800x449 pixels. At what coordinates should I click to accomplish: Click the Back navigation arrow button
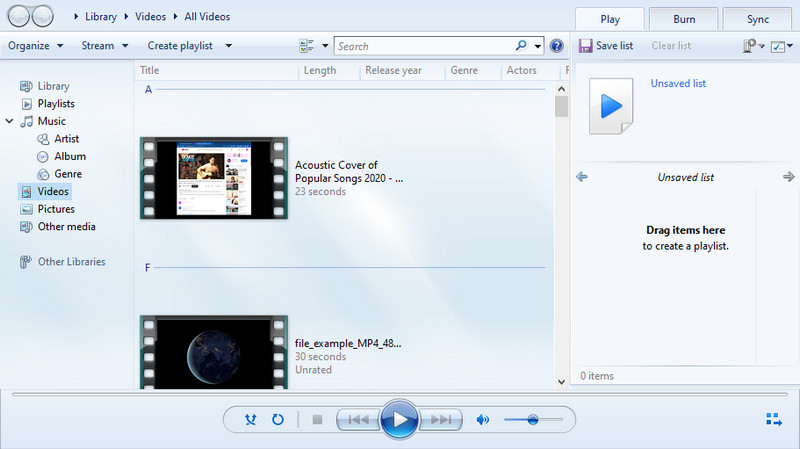19,16
